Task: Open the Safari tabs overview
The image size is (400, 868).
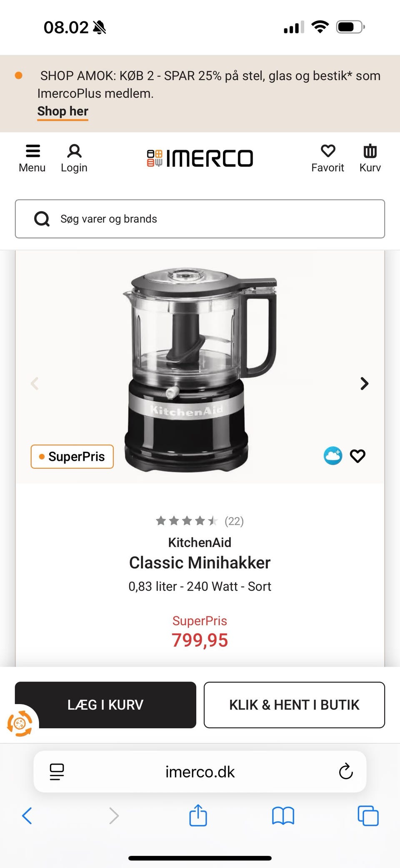Action: tap(368, 816)
